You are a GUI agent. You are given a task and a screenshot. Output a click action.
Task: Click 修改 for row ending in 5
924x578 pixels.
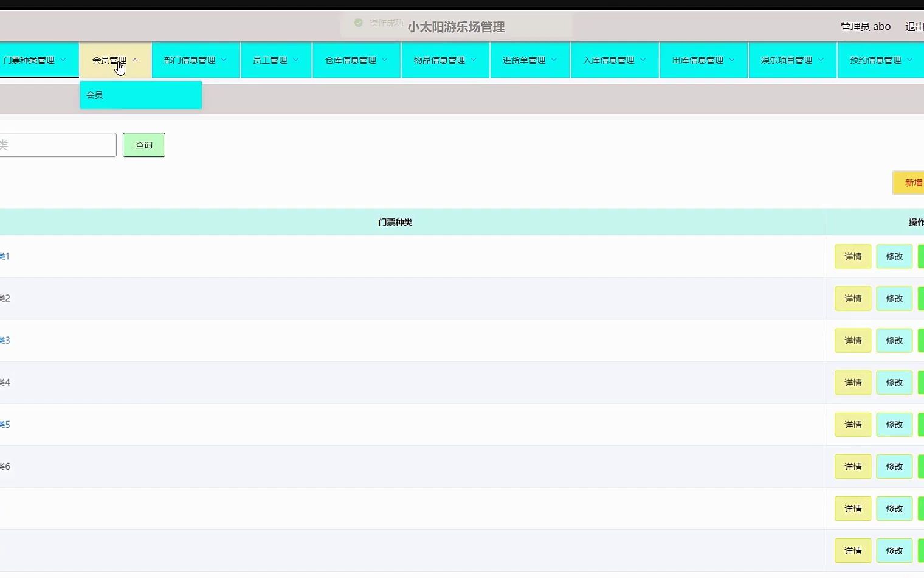894,425
